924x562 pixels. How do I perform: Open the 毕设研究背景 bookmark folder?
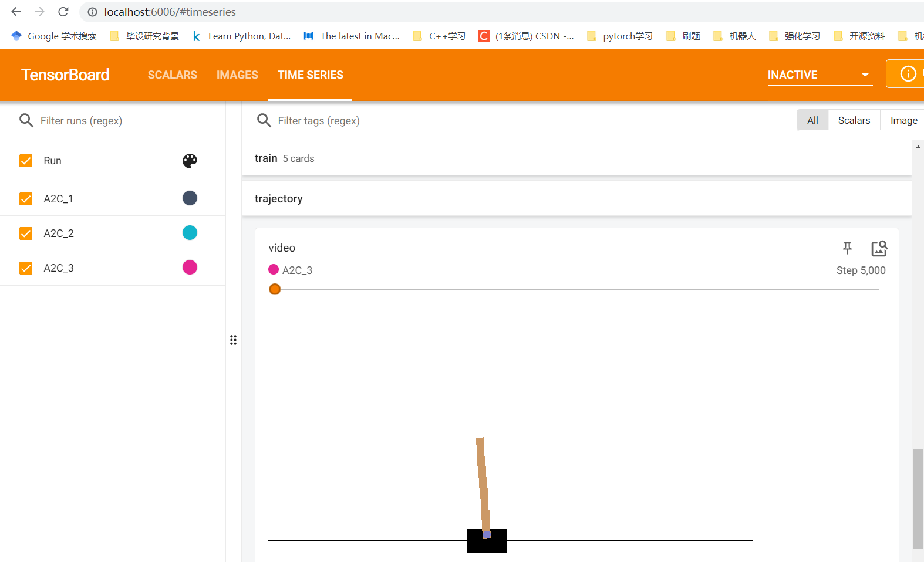click(144, 36)
